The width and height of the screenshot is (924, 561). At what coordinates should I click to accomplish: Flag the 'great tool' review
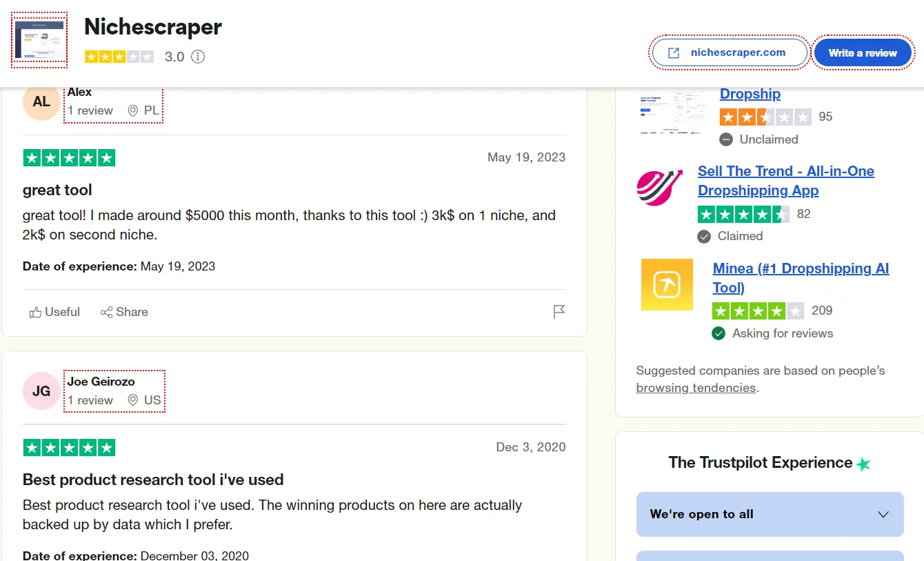(559, 312)
